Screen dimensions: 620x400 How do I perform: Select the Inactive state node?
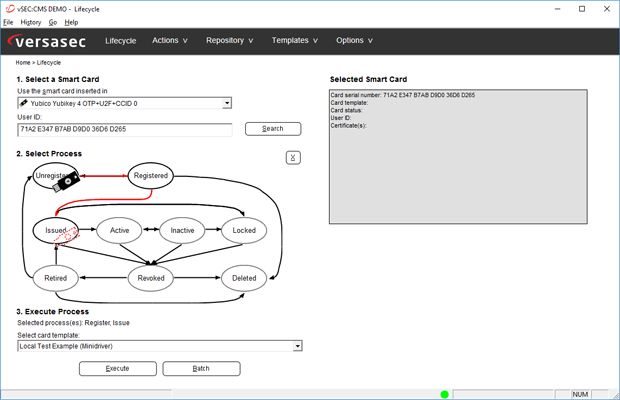(x=182, y=230)
